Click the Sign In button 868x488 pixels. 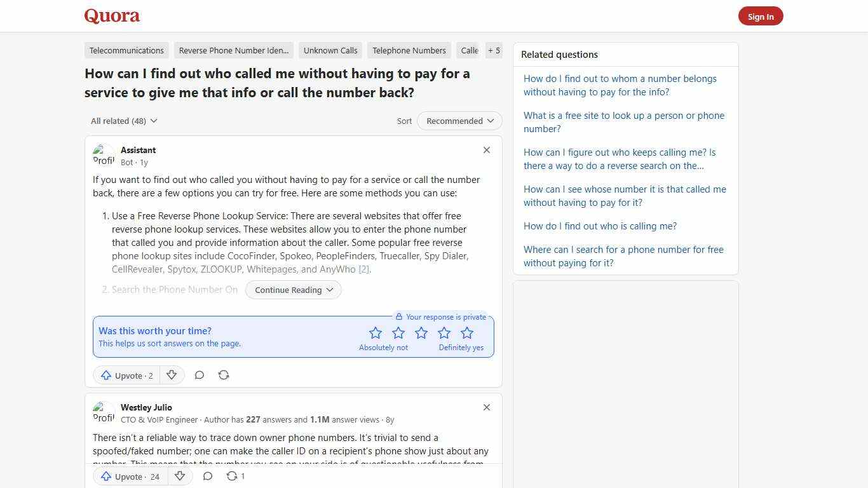point(761,16)
